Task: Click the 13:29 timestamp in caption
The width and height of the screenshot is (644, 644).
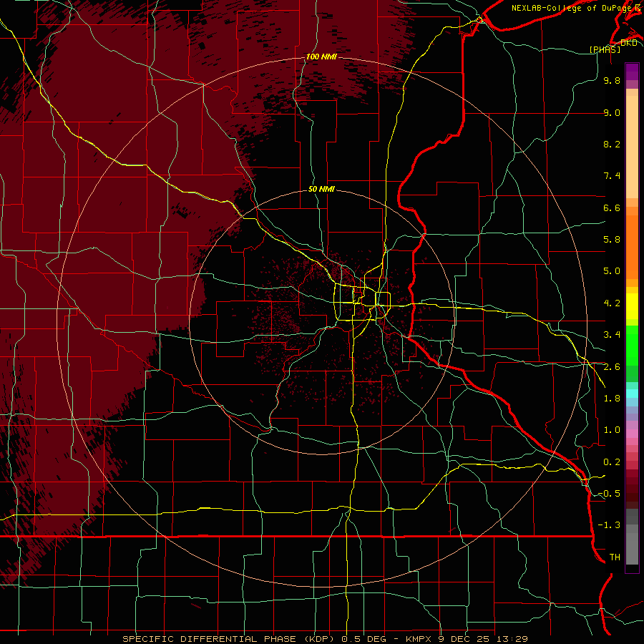Action: coord(514,639)
